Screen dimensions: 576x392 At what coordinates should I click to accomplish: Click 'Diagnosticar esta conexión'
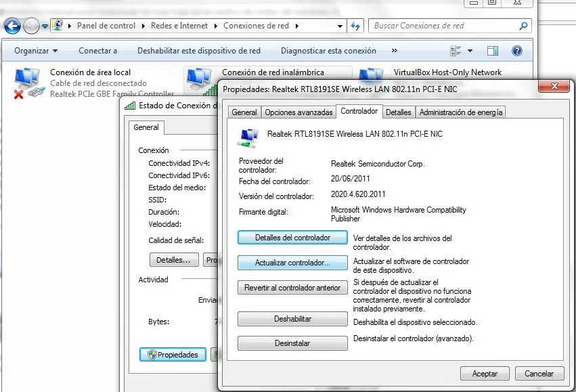click(328, 51)
